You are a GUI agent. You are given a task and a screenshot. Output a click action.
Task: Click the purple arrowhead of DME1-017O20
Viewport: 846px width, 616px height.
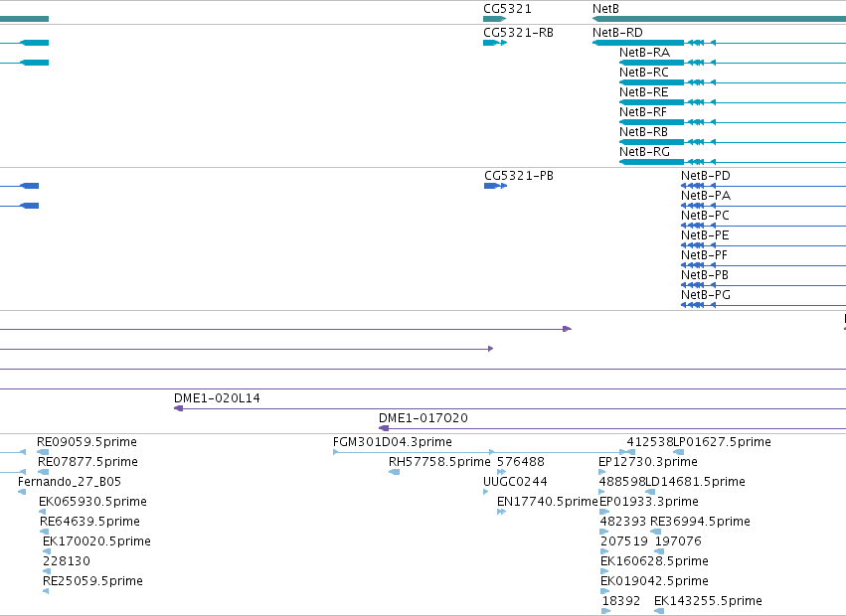pos(384,428)
